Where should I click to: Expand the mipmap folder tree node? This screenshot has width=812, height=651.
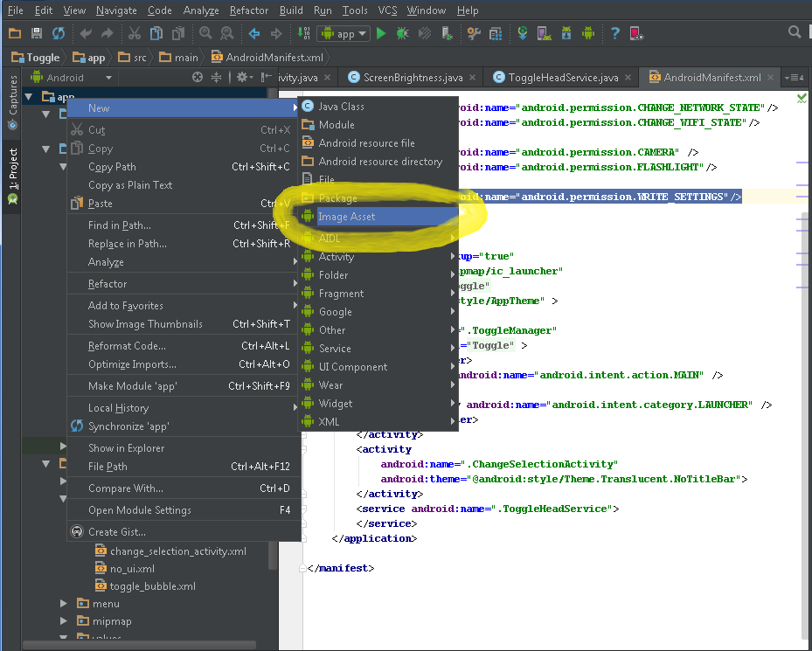coord(64,622)
